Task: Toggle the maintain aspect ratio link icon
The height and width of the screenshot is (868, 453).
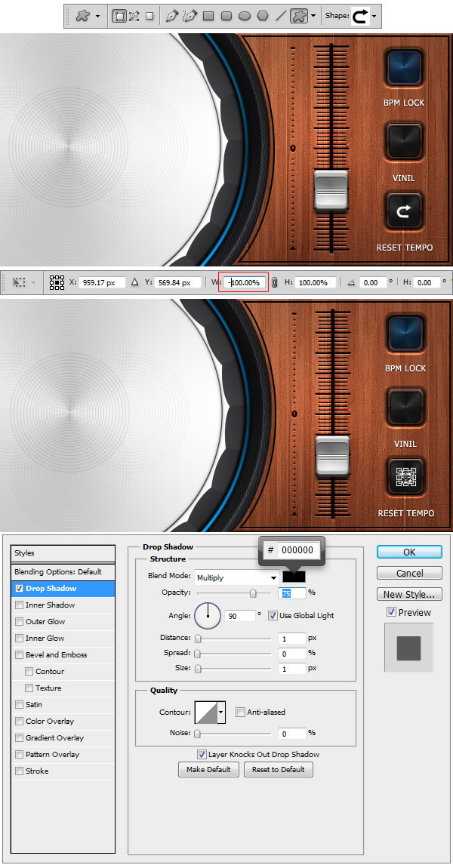Action: (274, 282)
